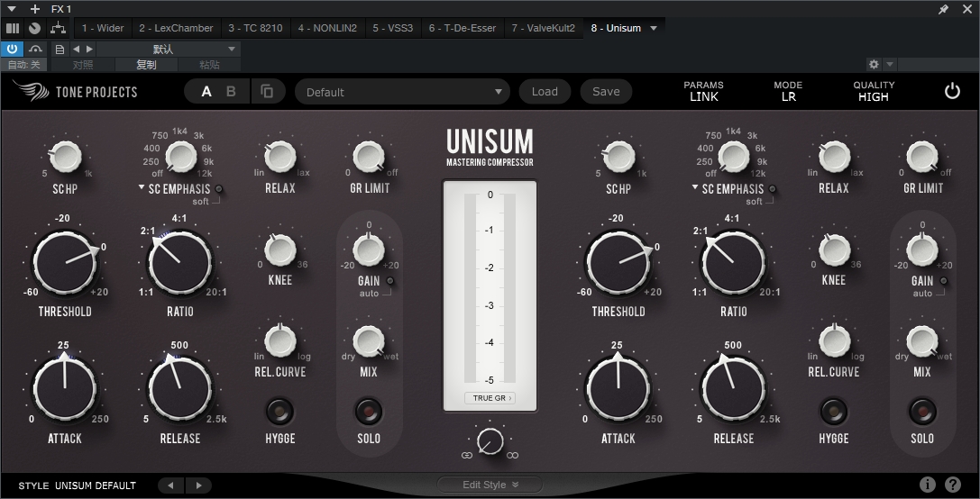
Task: Expand the Edit Style panel
Action: coord(490,485)
